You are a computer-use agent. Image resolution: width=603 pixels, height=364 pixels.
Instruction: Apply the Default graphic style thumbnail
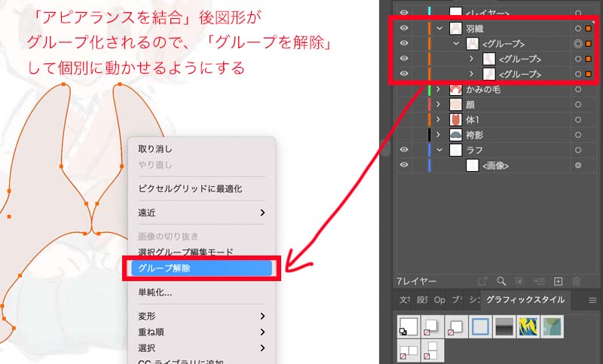(x=409, y=326)
